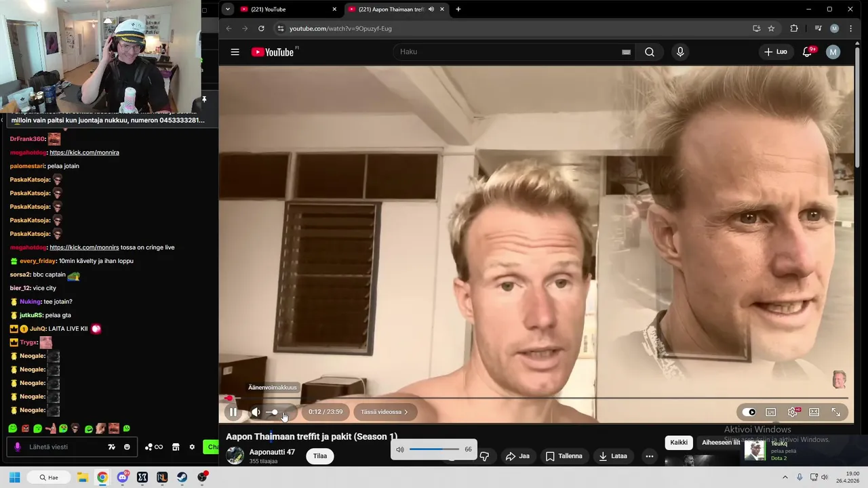Mute tab via speaker icon on tab
This screenshot has width=868, height=488.
click(431, 9)
